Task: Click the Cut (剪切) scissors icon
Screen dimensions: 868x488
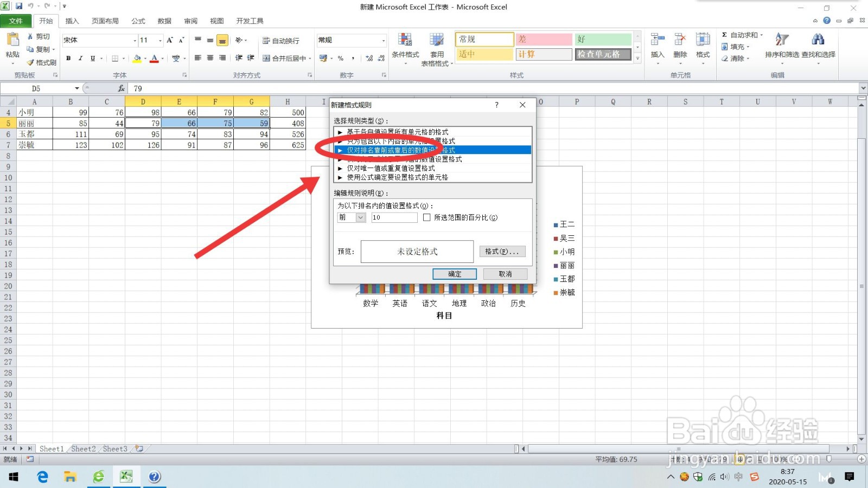Action: pos(30,36)
